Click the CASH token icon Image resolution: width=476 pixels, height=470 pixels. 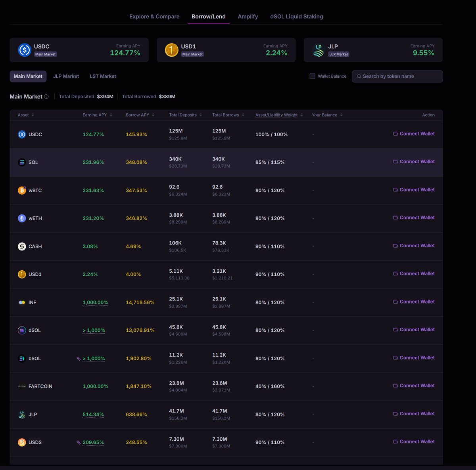point(22,246)
